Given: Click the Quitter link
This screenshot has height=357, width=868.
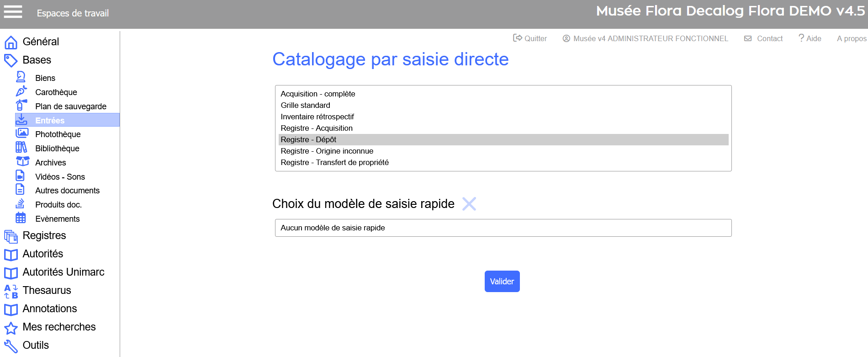Looking at the screenshot, I should coord(530,38).
